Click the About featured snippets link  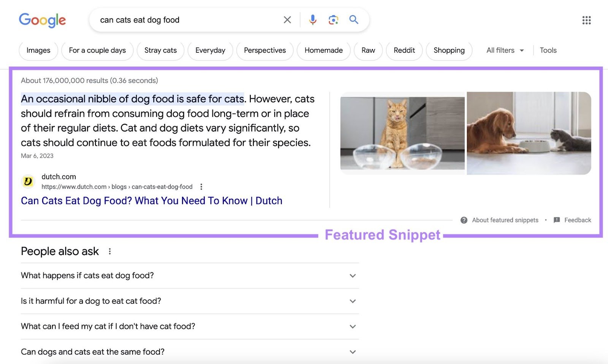[505, 220]
